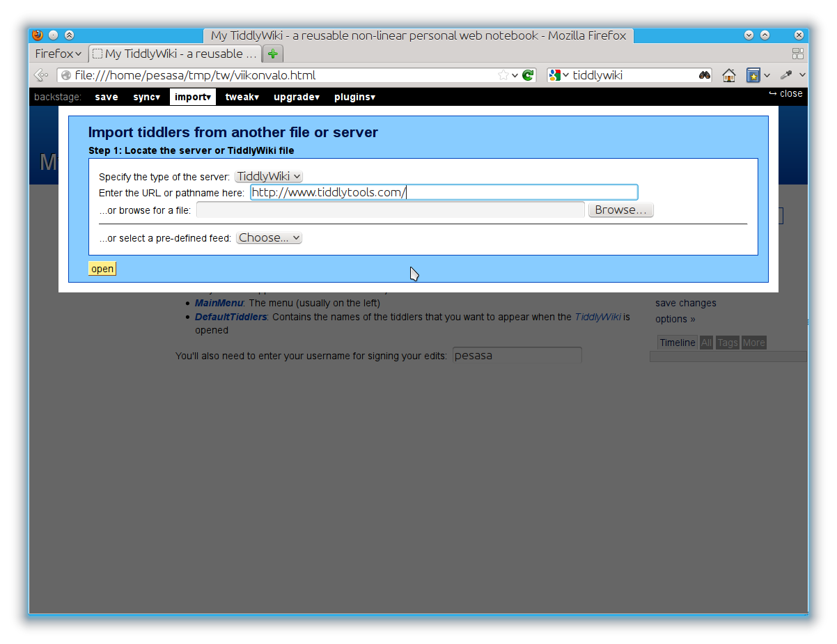
Task: Click the Google search engine icon
Action: pyautogui.click(x=554, y=75)
